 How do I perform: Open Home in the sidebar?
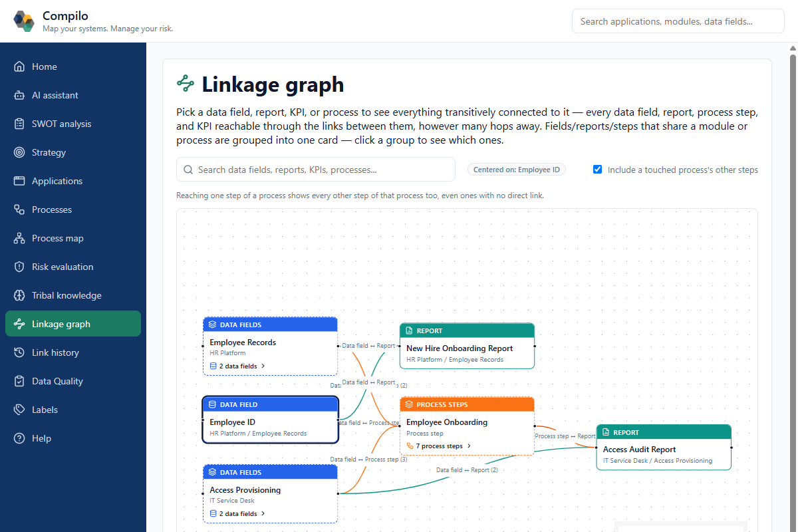73,66
